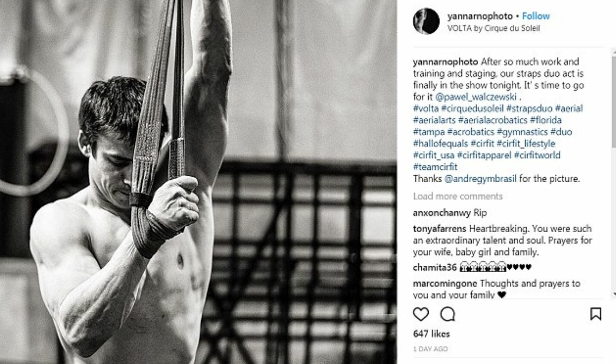Click the 647 likes count
This screenshot has height=364, width=616.
[x=431, y=333]
